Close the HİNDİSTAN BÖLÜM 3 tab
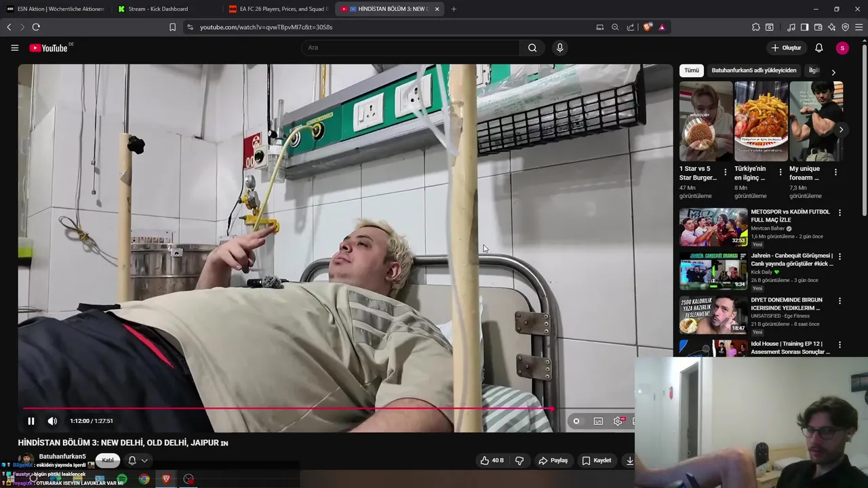Image resolution: width=868 pixels, height=488 pixels. (437, 9)
